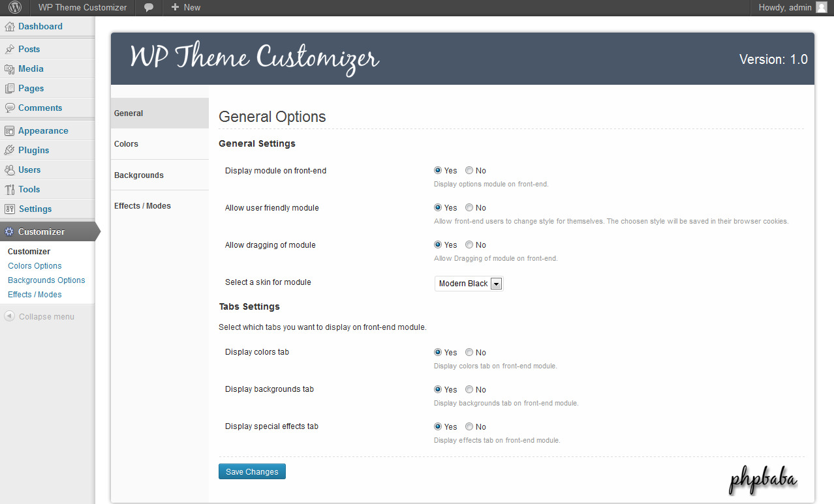
Task: Click the Collapse menu label
Action: tap(46, 317)
